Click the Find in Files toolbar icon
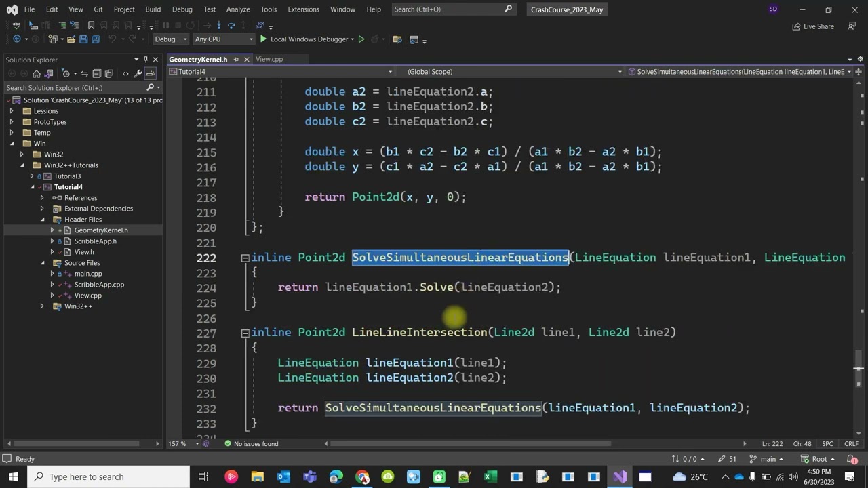The image size is (868, 488). 397,39
